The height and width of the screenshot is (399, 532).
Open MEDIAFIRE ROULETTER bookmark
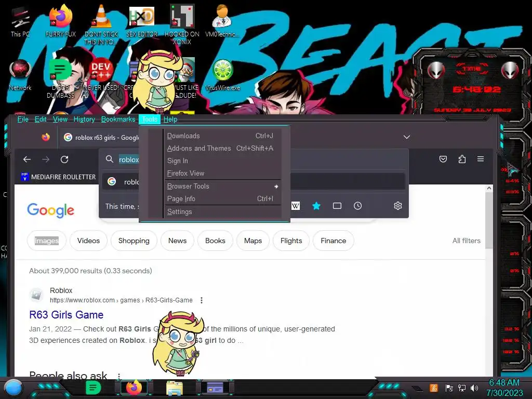tap(58, 177)
